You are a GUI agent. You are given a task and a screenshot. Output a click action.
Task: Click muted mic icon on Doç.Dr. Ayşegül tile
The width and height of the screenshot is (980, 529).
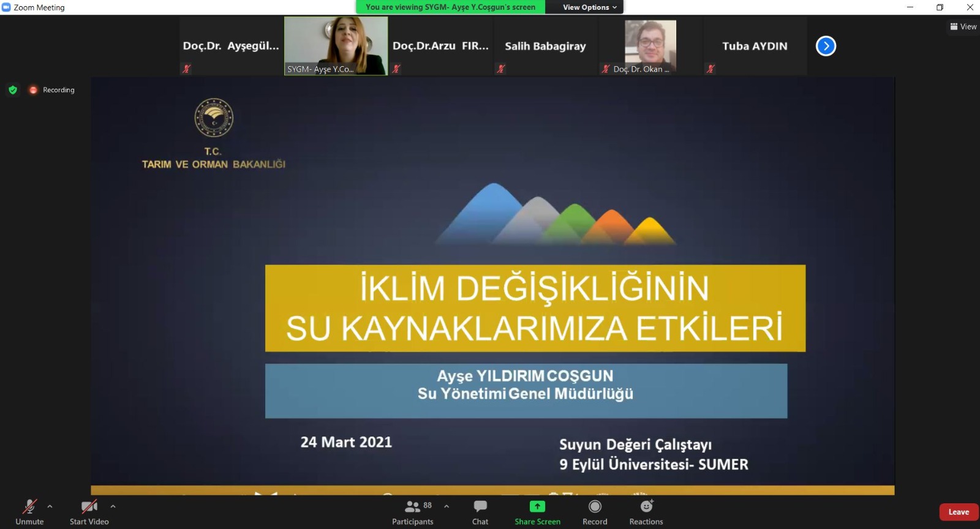(187, 69)
